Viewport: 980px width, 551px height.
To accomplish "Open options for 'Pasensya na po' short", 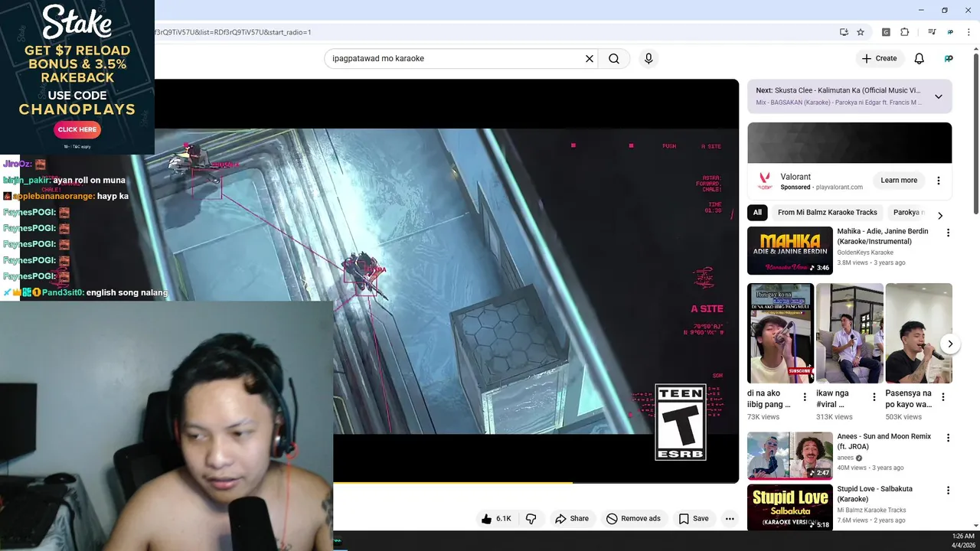I will (x=943, y=397).
